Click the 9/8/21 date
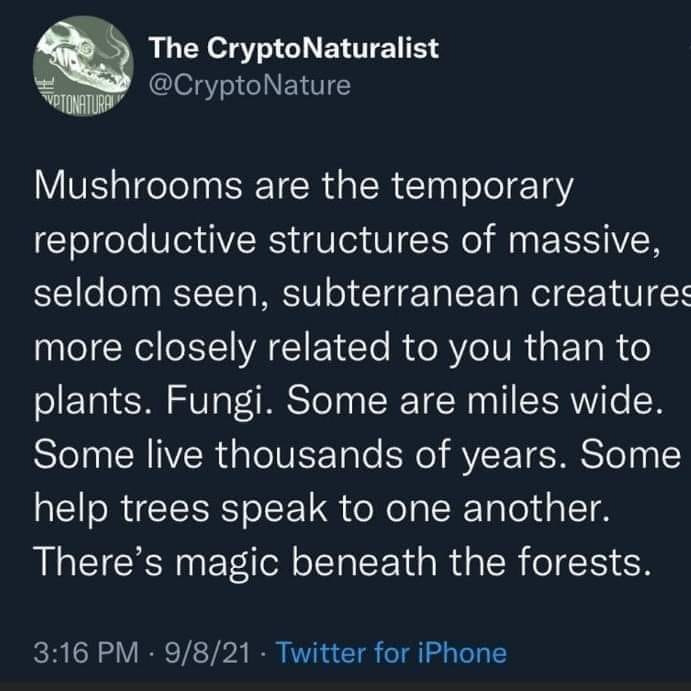691x691 pixels. pos(208,653)
